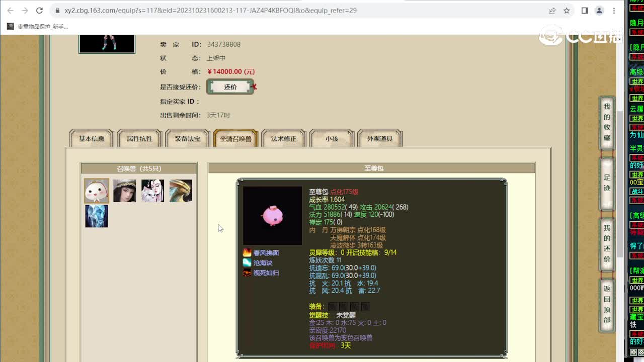Select the headband woman summon thumbnail
The width and height of the screenshot is (644, 362).
[x=124, y=191]
